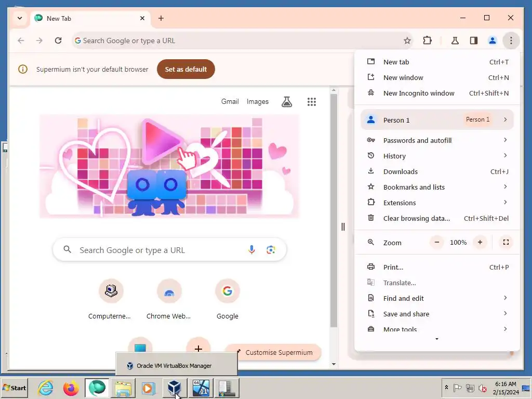The width and height of the screenshot is (532, 399).
Task: Expand the Person 1 submenu
Action: point(437,120)
